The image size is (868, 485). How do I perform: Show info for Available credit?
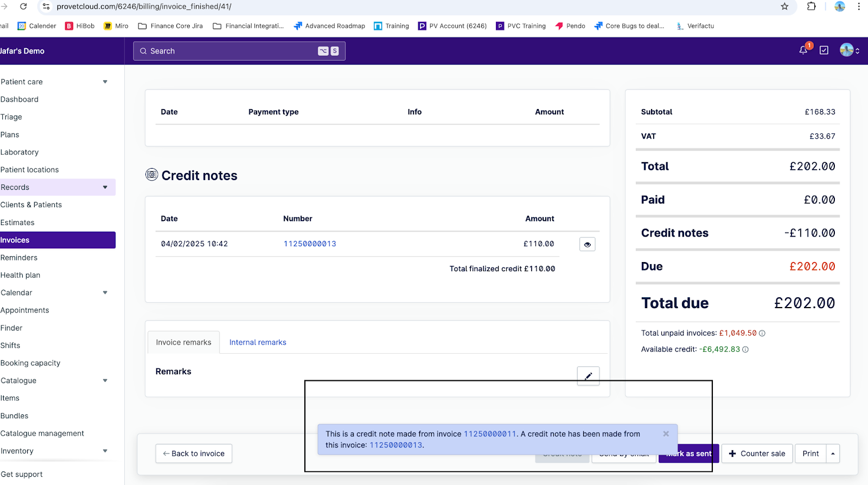745,349
